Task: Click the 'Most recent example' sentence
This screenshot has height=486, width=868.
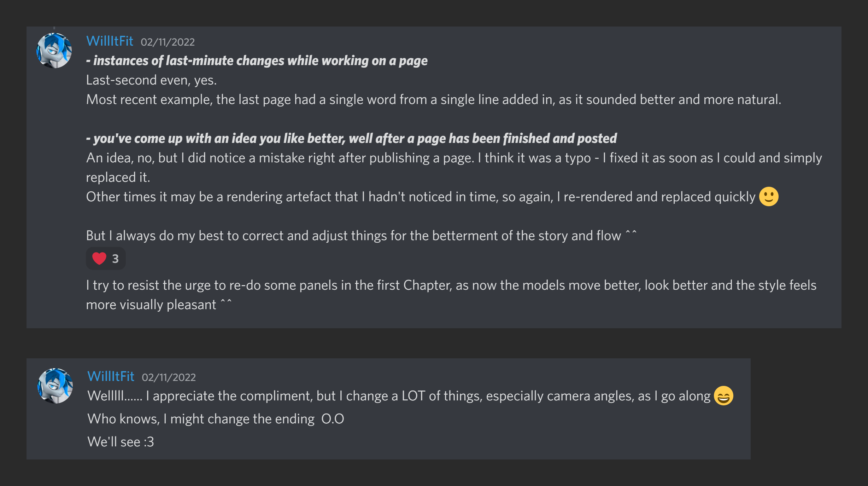Action: [x=433, y=100]
